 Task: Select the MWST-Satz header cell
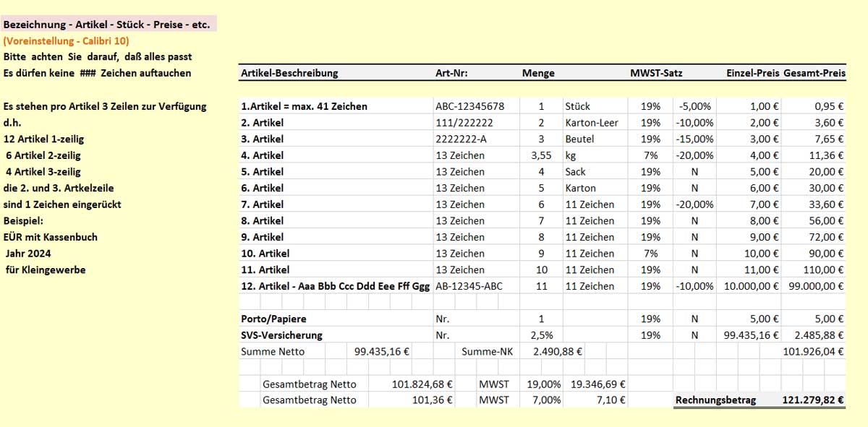(x=655, y=73)
